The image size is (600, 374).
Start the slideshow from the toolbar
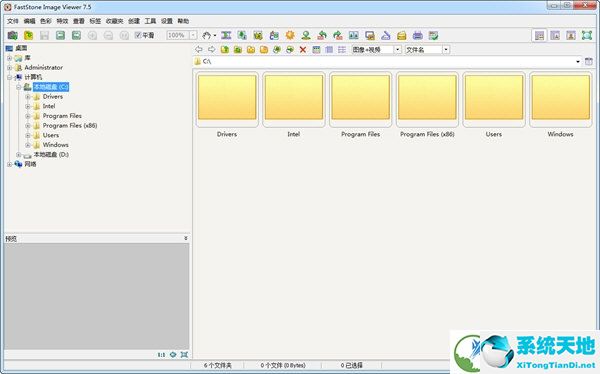click(x=370, y=36)
